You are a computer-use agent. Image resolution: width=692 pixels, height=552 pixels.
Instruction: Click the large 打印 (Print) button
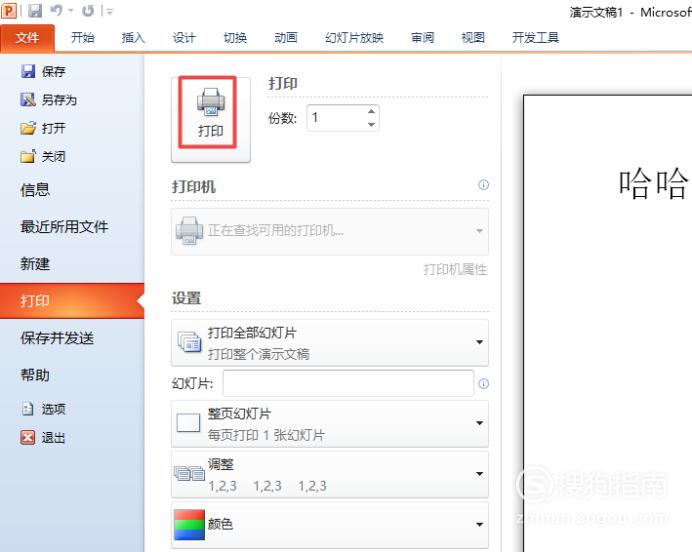[x=211, y=120]
